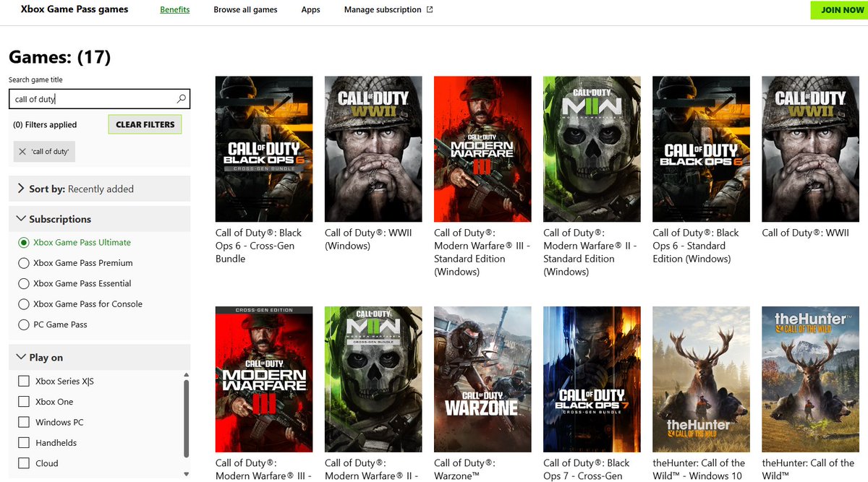Viewport: 868px width, 482px height.
Task: Check the Cloud checkbox
Action: pos(24,463)
